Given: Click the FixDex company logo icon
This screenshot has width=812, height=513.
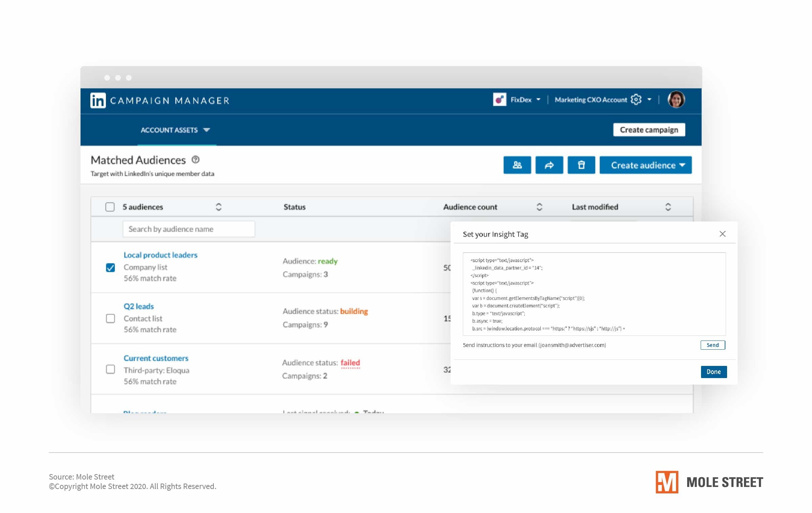Looking at the screenshot, I should [499, 99].
